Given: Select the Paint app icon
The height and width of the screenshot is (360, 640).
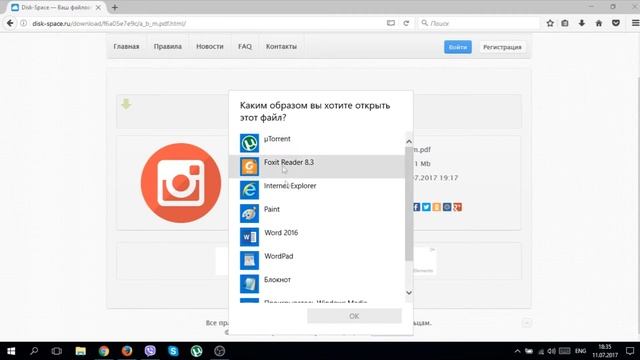Looking at the screenshot, I should (249, 213).
